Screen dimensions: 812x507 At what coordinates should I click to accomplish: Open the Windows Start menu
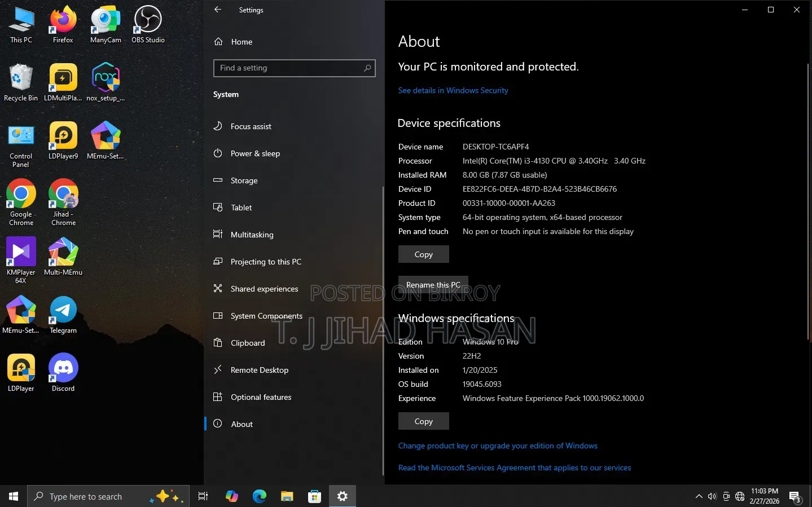(14, 496)
